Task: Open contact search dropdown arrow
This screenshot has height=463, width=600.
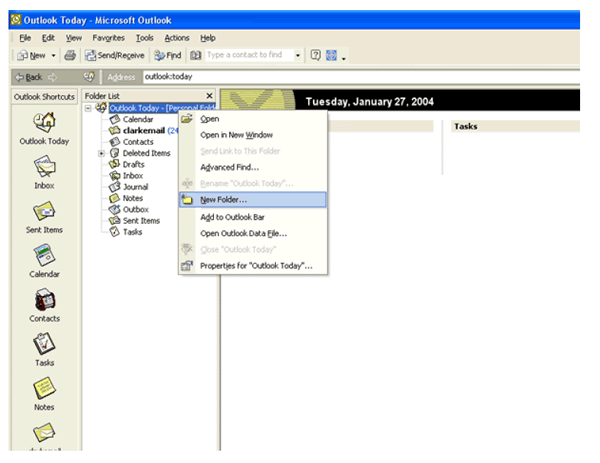Action: coord(298,55)
